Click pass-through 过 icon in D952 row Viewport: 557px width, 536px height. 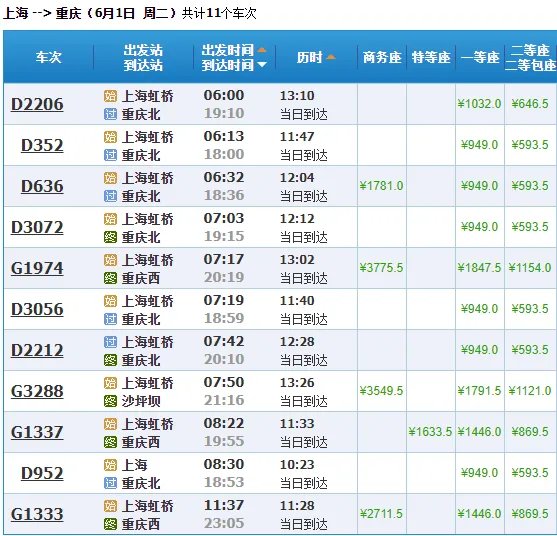click(x=110, y=483)
